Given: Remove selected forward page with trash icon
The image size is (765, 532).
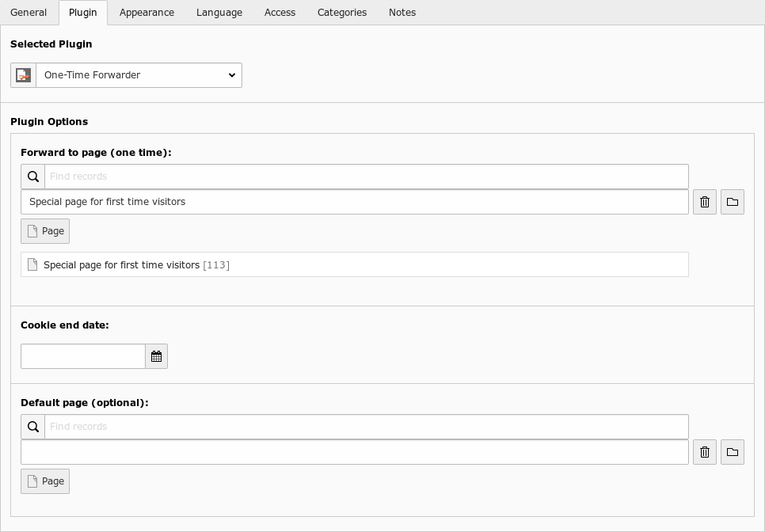Looking at the screenshot, I should click(705, 202).
